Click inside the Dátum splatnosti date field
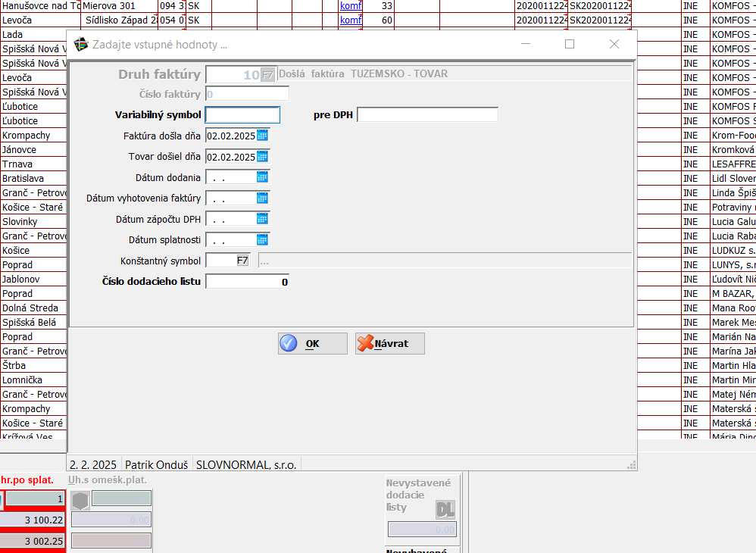Screen dimensions: 756x553 pyautogui.click(x=230, y=240)
